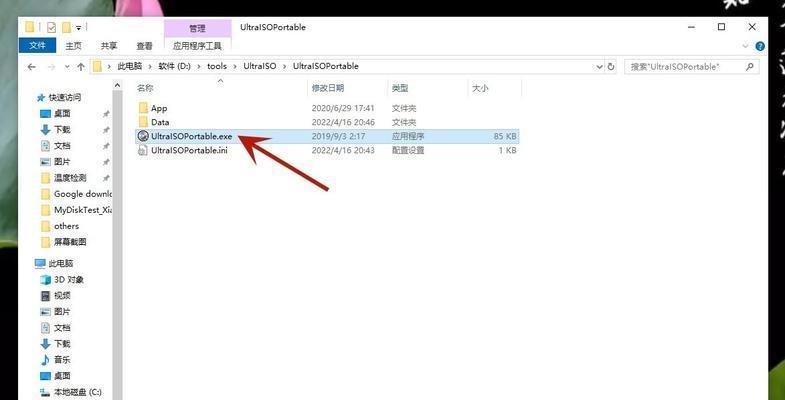Select the 管理 contextual tab

point(197,29)
